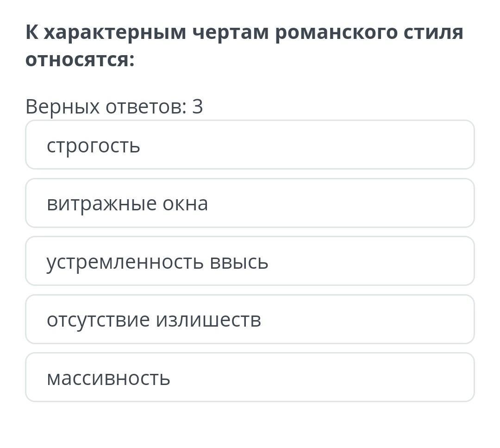Mark the stained-glass windows answer
The width and height of the screenshot is (500, 448).
click(x=250, y=203)
